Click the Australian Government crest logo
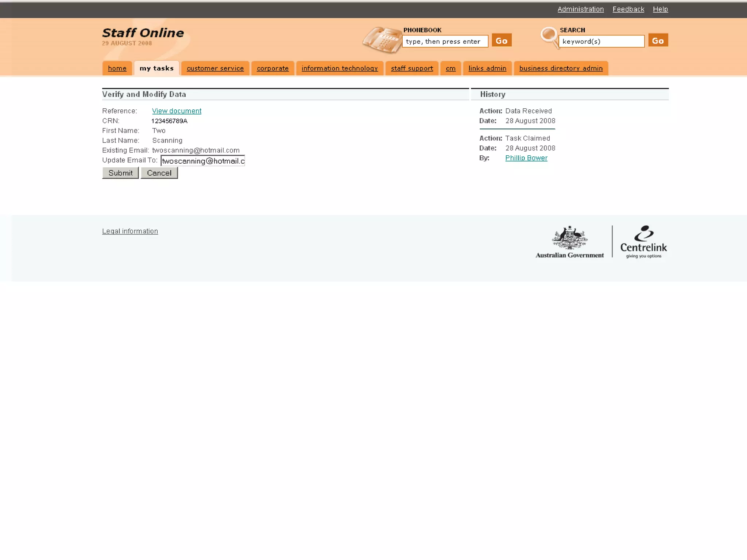Viewport: 747px width, 560px height. click(x=569, y=242)
